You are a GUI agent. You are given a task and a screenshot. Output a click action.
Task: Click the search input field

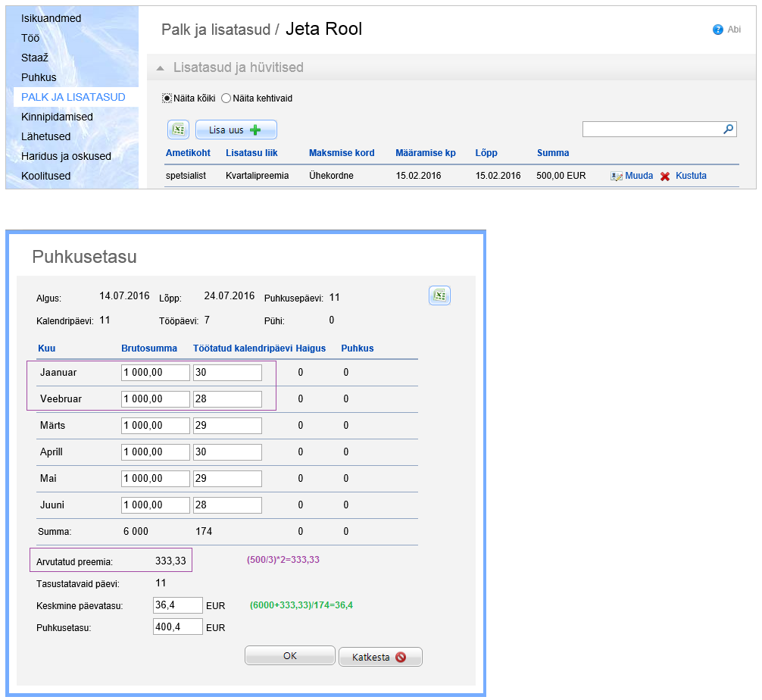660,129
